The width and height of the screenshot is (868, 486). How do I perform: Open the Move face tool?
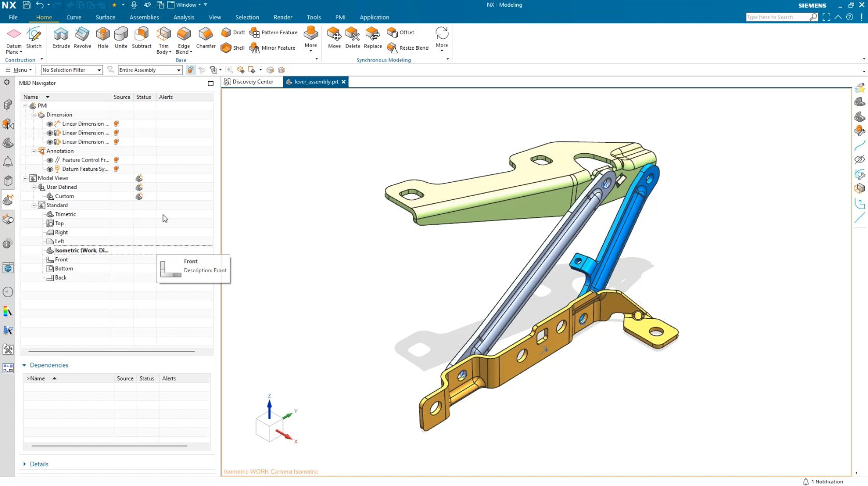coord(334,38)
